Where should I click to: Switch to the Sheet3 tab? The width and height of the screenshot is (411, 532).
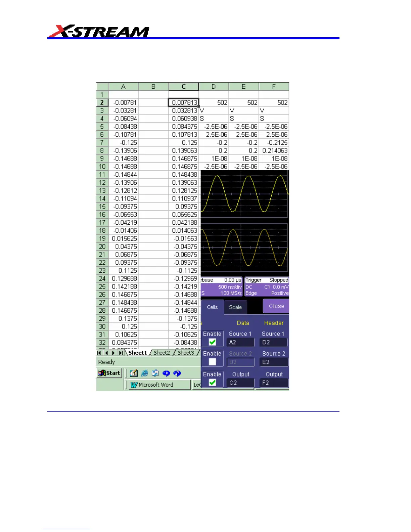[x=186, y=353]
